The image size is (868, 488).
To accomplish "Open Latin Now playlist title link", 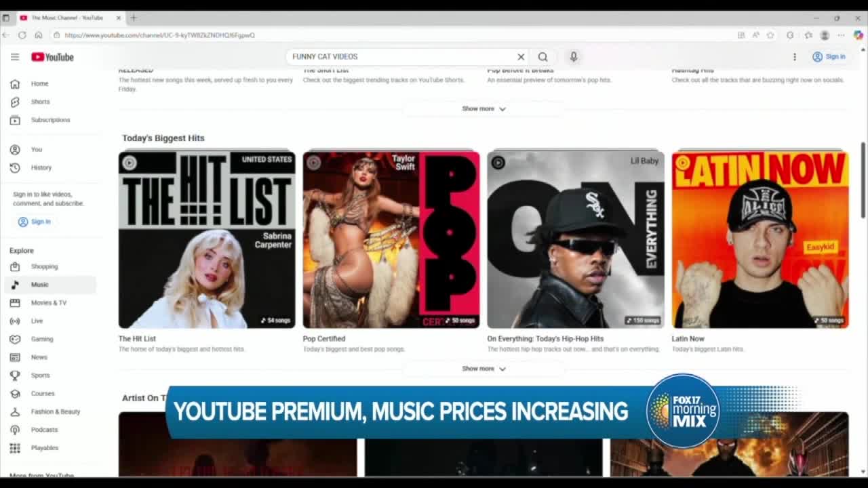I will [688, 339].
